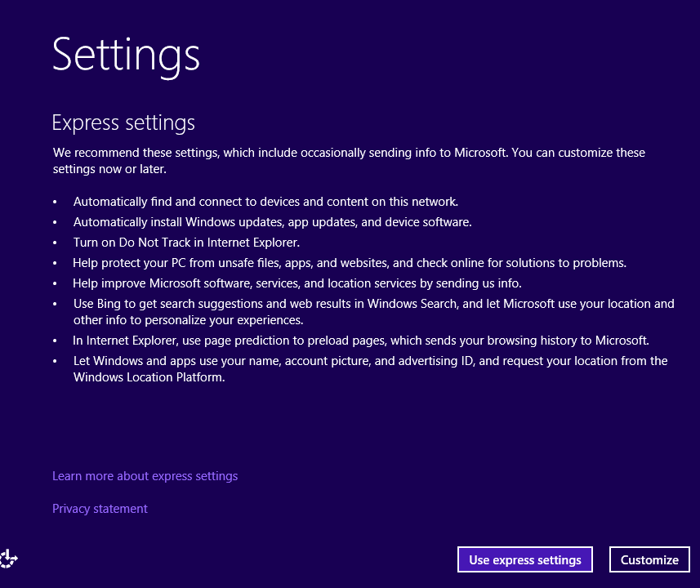Open the Privacy statement link
This screenshot has height=588, width=700.
[100, 508]
